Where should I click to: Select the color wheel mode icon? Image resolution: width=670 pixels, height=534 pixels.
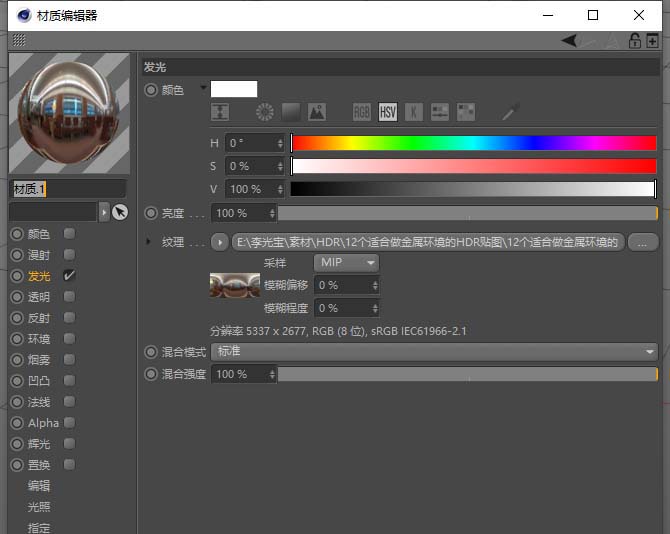(264, 112)
